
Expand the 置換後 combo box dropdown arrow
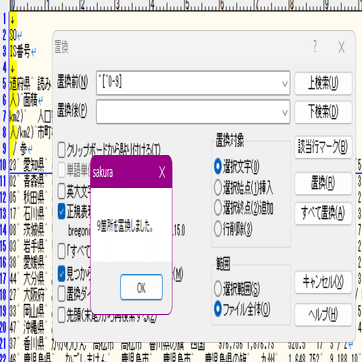tap(285, 112)
